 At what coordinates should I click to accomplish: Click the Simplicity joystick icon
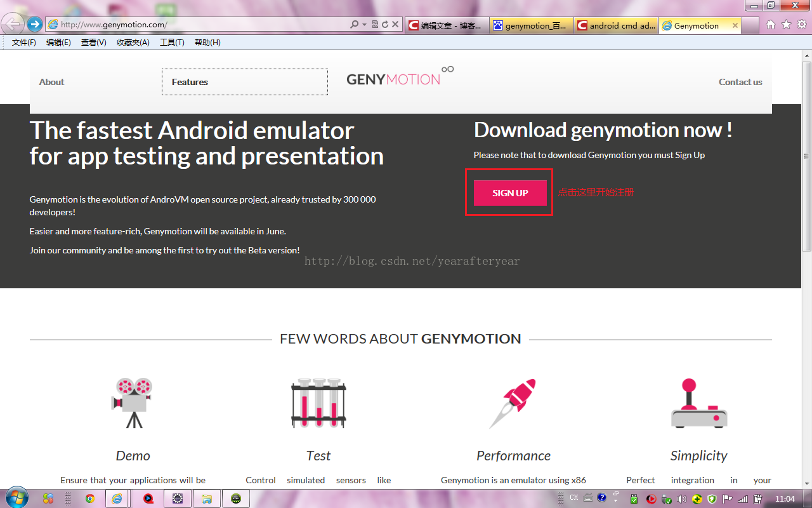point(698,403)
